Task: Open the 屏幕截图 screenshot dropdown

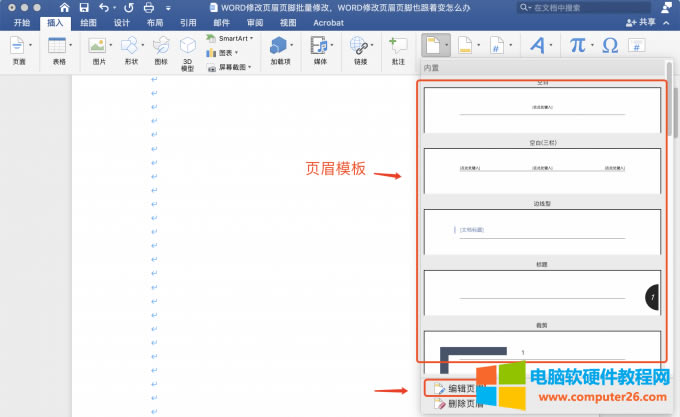Action: (x=234, y=68)
